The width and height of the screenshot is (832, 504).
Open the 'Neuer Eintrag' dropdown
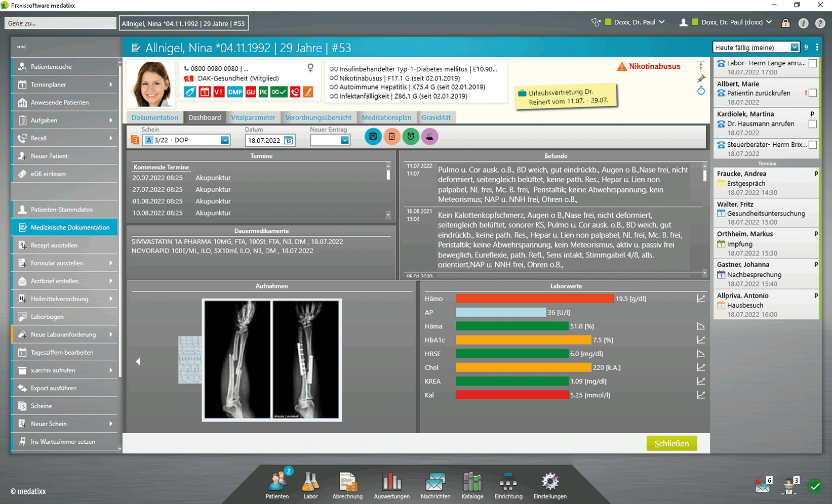pos(344,140)
